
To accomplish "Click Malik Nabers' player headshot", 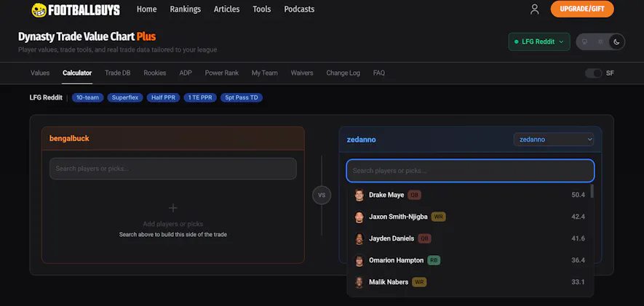I will click(x=359, y=282).
